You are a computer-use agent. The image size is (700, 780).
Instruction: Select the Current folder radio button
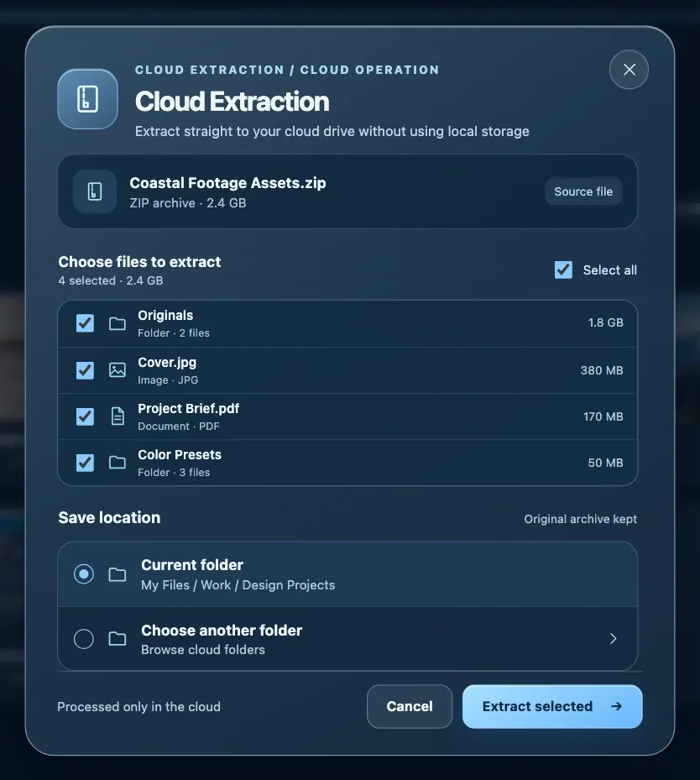click(x=84, y=574)
